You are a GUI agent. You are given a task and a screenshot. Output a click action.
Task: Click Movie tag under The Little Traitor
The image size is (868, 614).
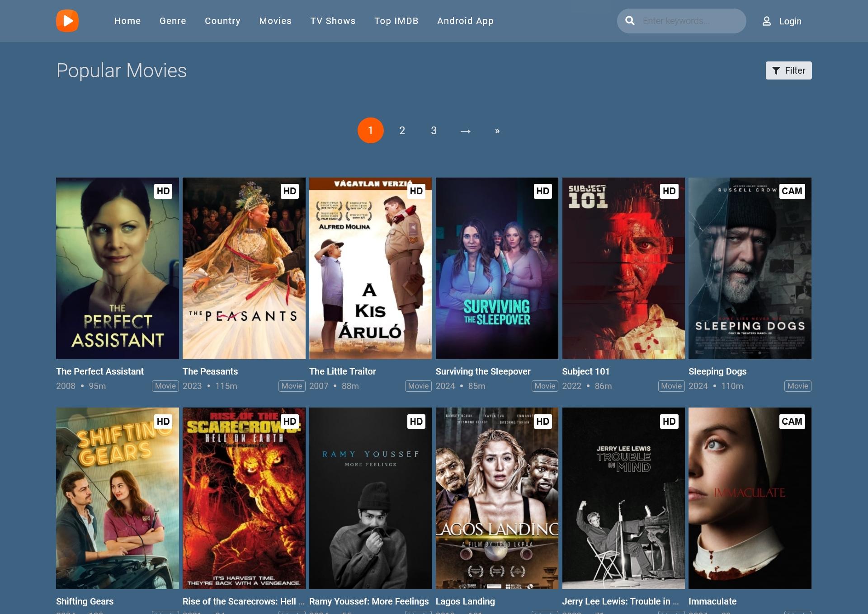pos(418,386)
